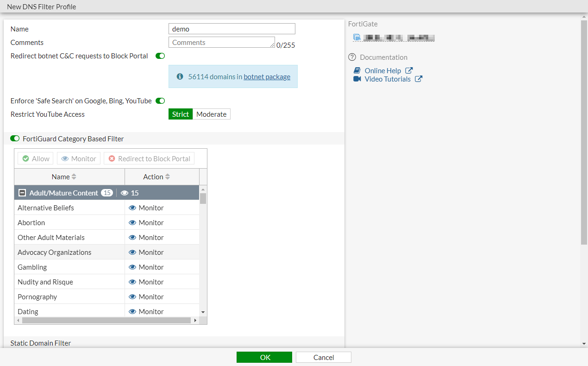
Task: Click the Monitor eye icon for Pornography
Action: 132,297
